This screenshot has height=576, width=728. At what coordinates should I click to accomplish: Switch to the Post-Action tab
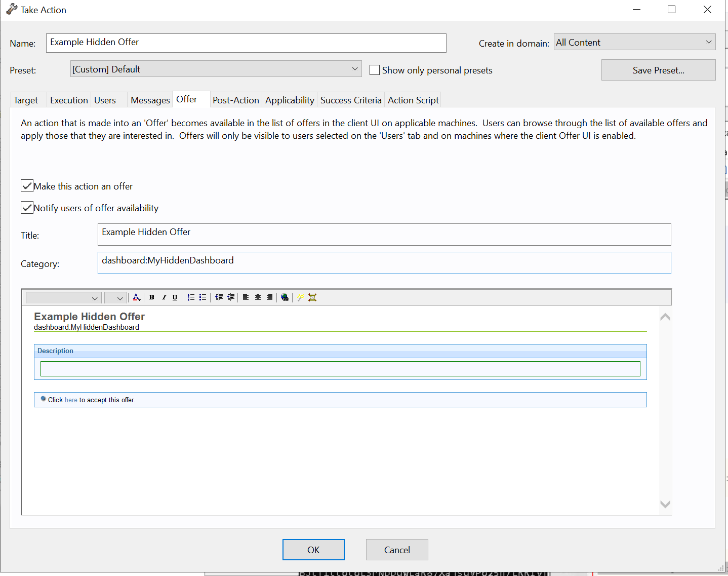pyautogui.click(x=236, y=100)
